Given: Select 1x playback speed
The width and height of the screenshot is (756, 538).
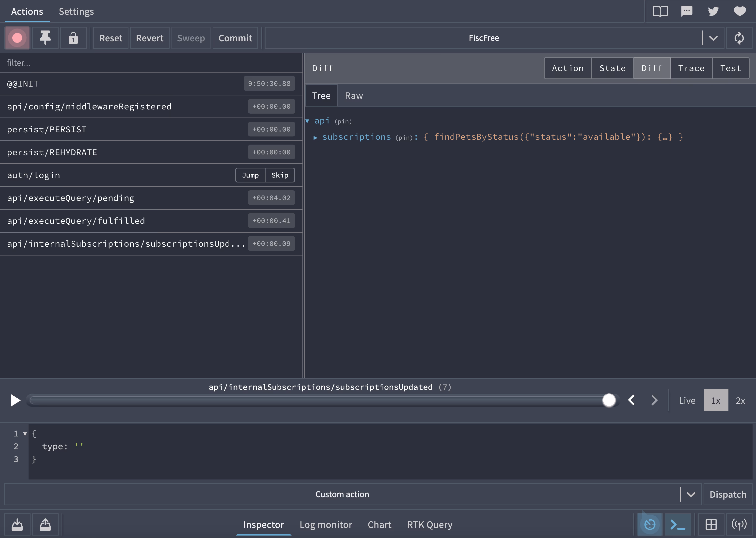Looking at the screenshot, I should click(716, 401).
